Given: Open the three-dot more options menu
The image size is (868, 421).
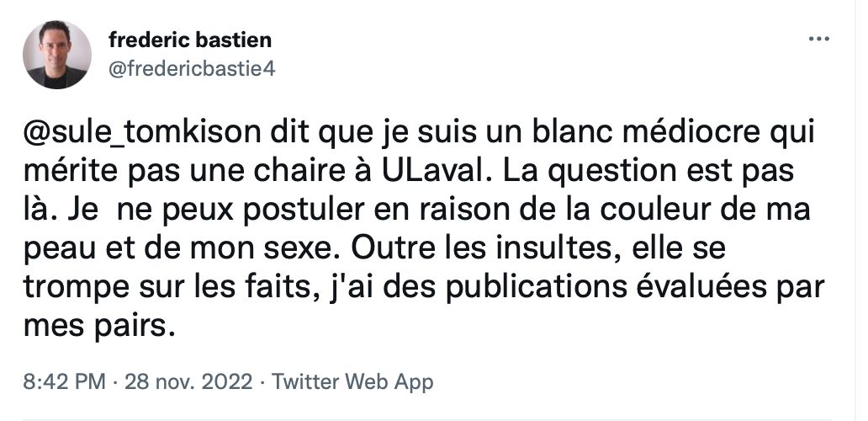Looking at the screenshot, I should (x=818, y=40).
